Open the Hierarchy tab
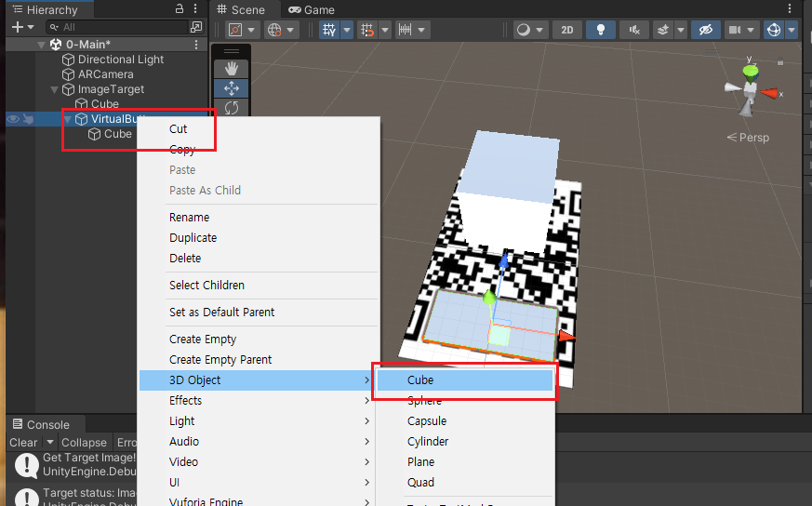The image size is (812, 506). click(x=46, y=9)
